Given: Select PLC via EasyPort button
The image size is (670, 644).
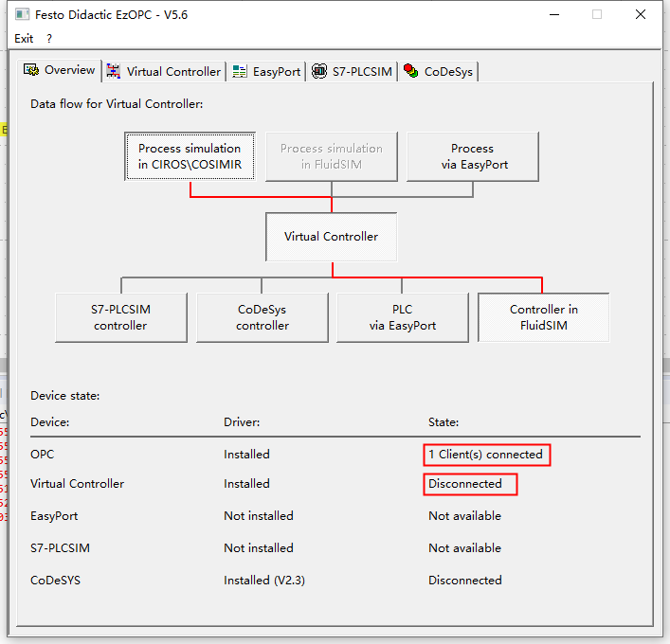Looking at the screenshot, I should [x=403, y=317].
